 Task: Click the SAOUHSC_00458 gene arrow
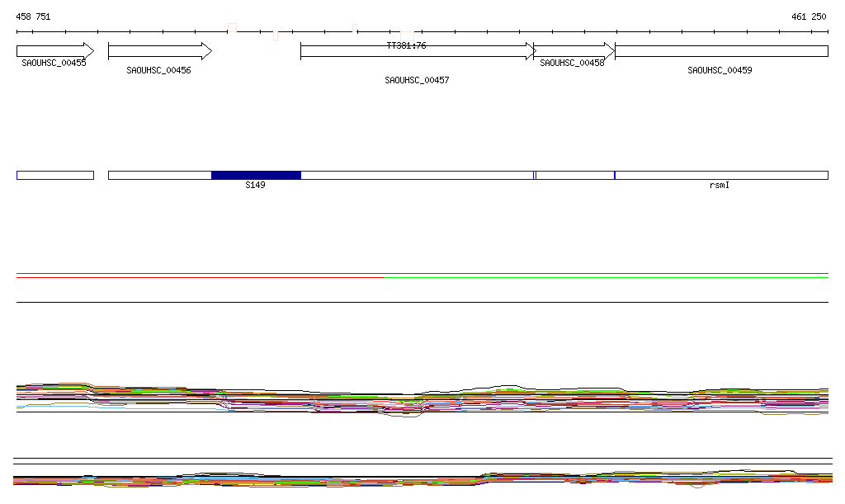(574, 51)
